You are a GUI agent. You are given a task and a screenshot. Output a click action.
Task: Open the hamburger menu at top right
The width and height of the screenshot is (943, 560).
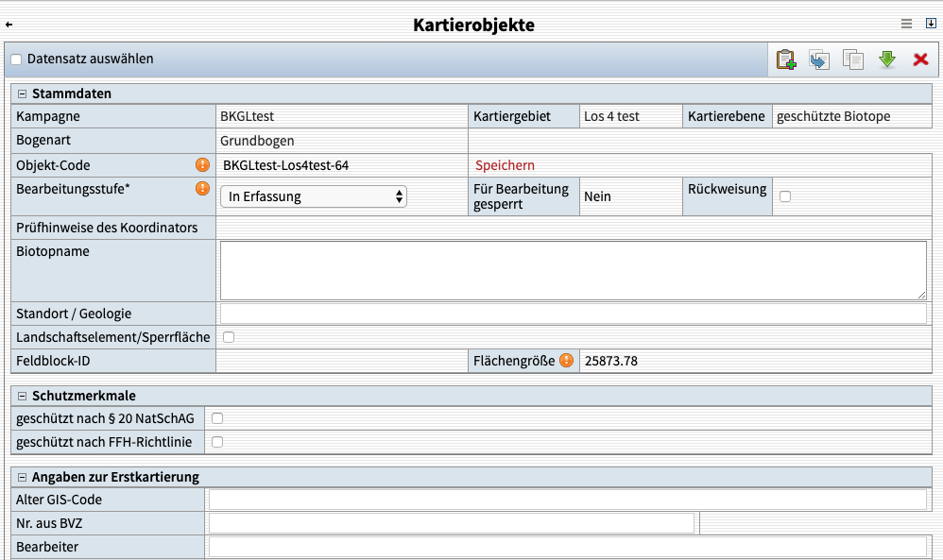[x=907, y=24]
